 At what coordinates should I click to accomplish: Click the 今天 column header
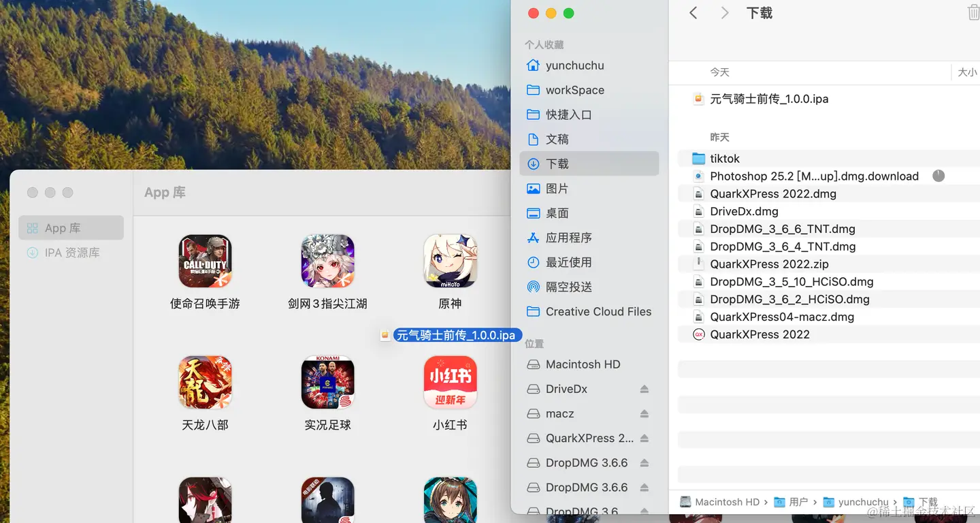(x=719, y=72)
